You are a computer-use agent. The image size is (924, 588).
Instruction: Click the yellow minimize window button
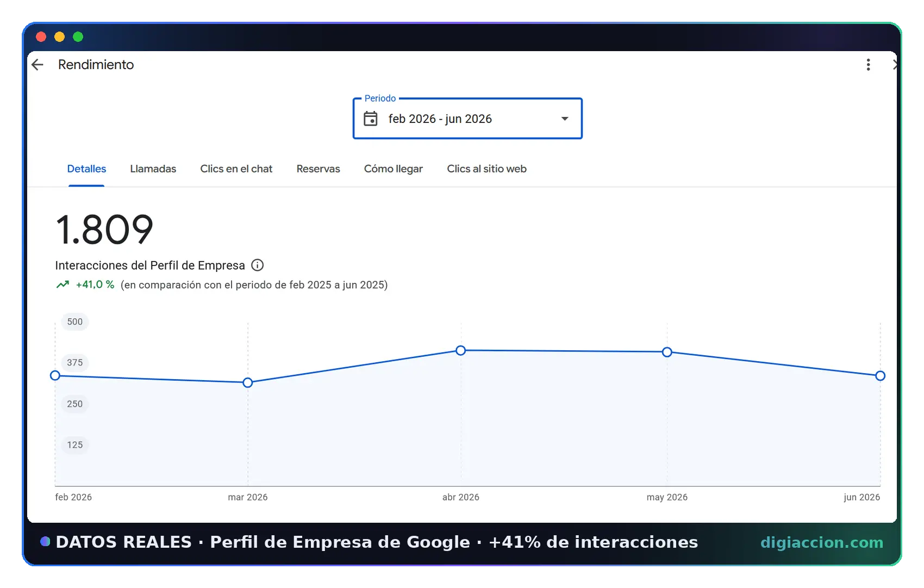tap(60, 36)
